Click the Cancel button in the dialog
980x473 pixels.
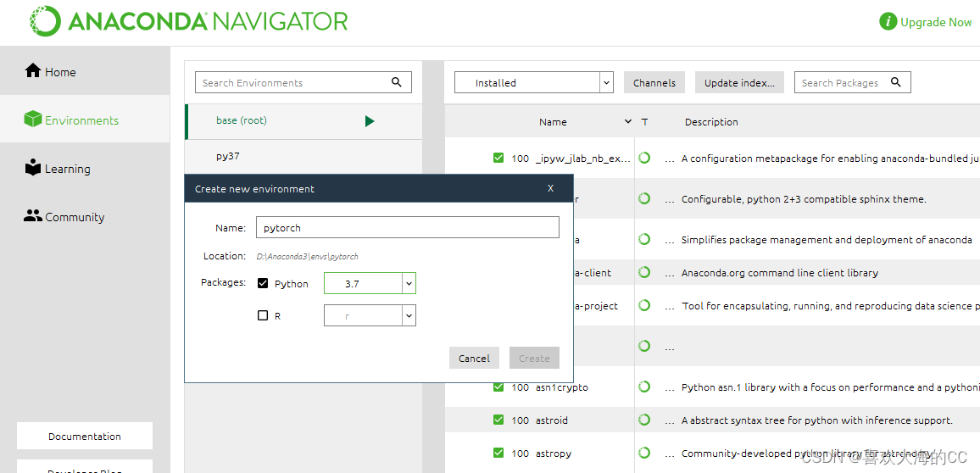[474, 358]
